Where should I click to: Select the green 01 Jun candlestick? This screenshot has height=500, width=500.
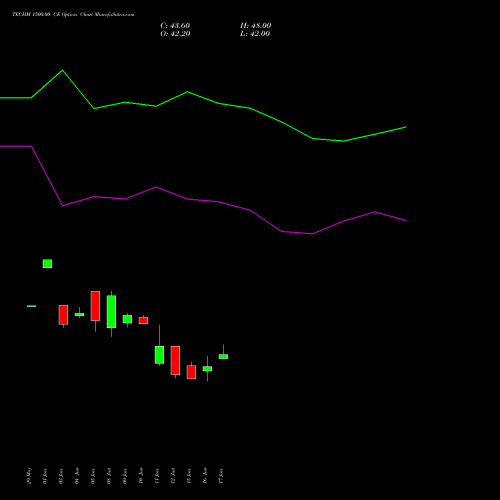pos(47,264)
